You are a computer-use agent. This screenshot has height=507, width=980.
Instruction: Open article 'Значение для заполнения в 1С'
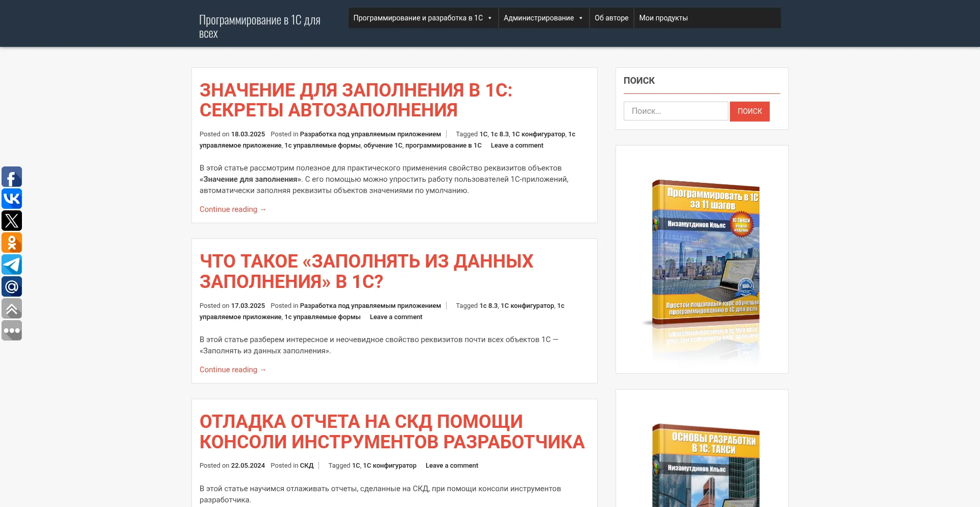356,100
